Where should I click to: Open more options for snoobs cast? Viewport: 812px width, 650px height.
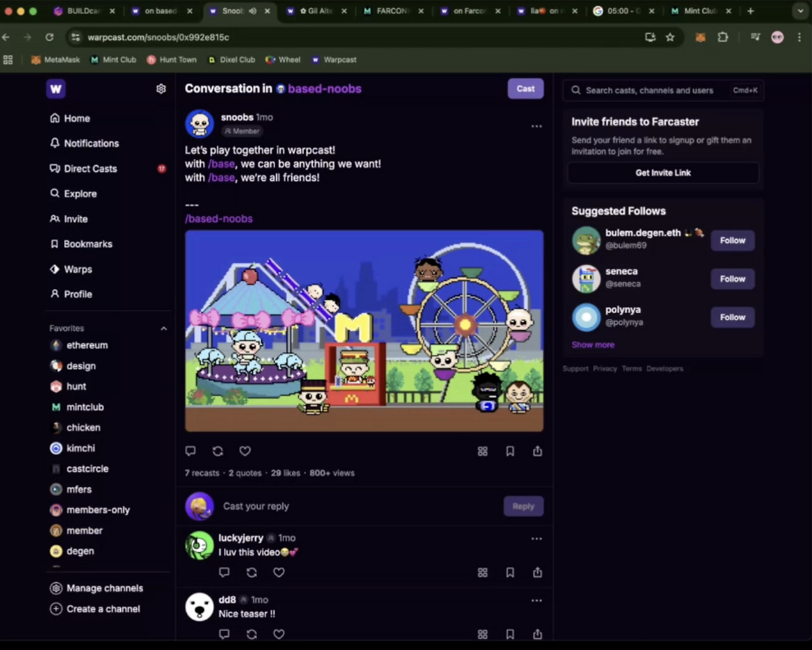click(x=537, y=126)
